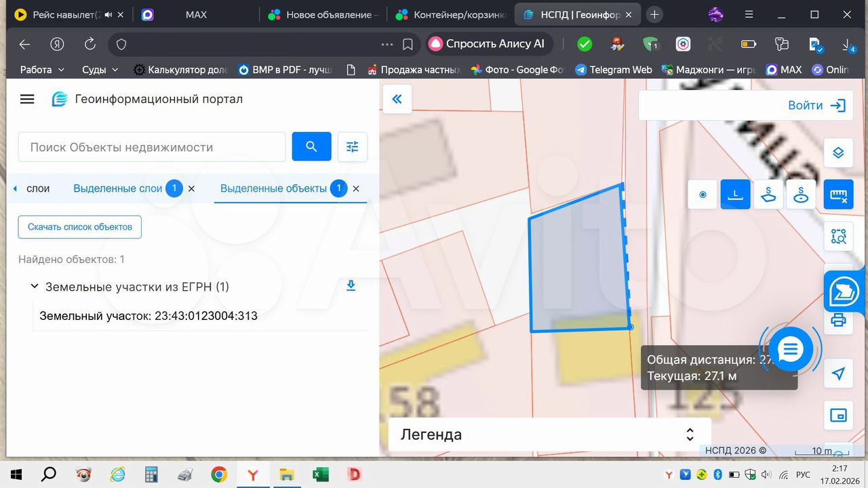Collapse the 'Земельные участки из ЕГРН' group
Screen dimensions: 868x488
35,287
